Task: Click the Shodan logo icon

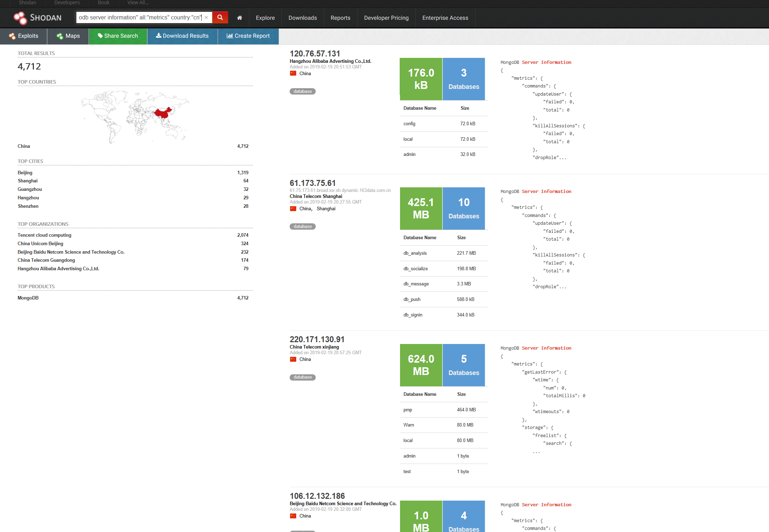Action: click(x=20, y=17)
